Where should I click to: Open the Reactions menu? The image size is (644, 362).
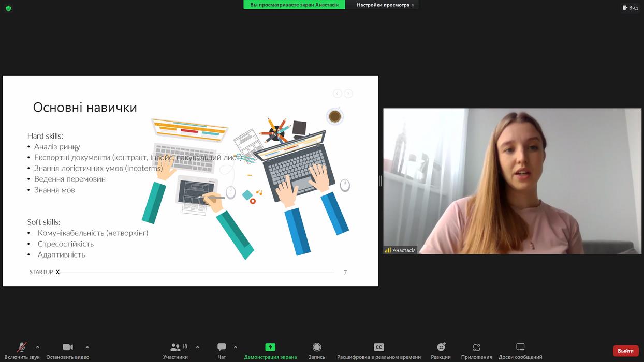pyautogui.click(x=441, y=347)
